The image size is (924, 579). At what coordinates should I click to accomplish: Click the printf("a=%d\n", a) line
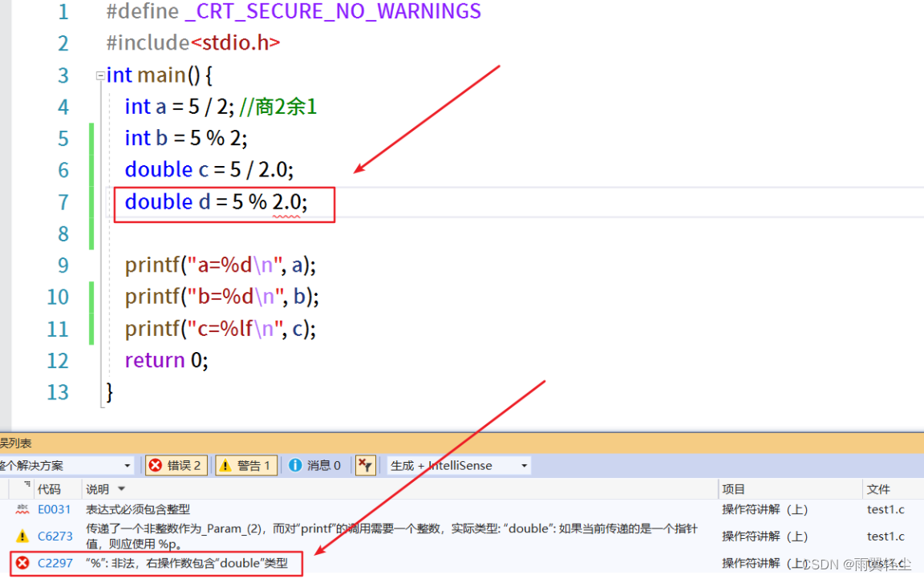221,265
